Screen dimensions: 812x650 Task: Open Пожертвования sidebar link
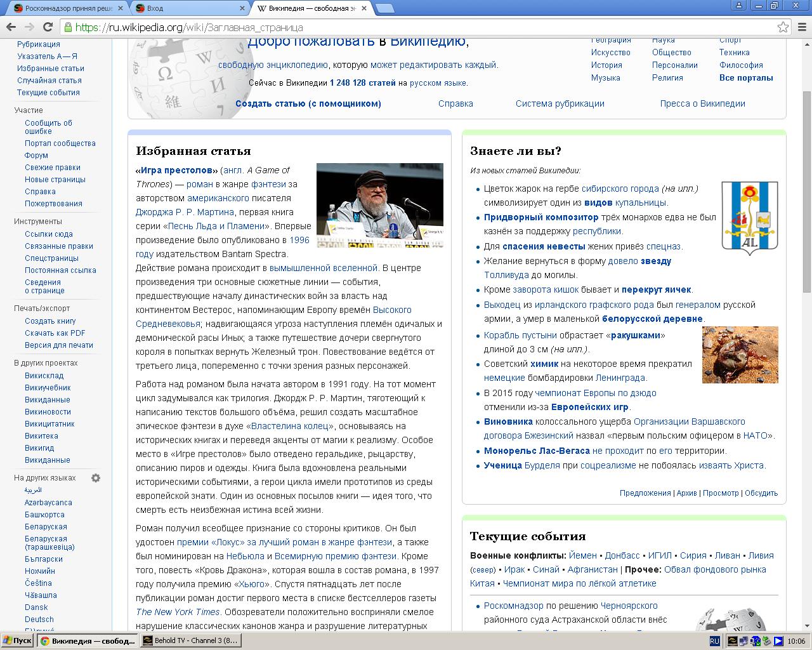[x=53, y=204]
